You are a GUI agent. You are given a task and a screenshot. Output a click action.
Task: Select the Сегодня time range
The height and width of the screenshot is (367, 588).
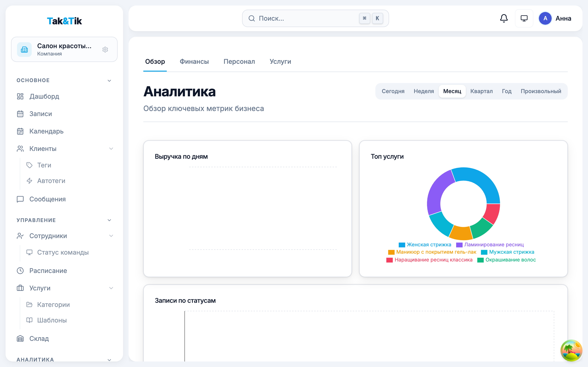pos(393,91)
